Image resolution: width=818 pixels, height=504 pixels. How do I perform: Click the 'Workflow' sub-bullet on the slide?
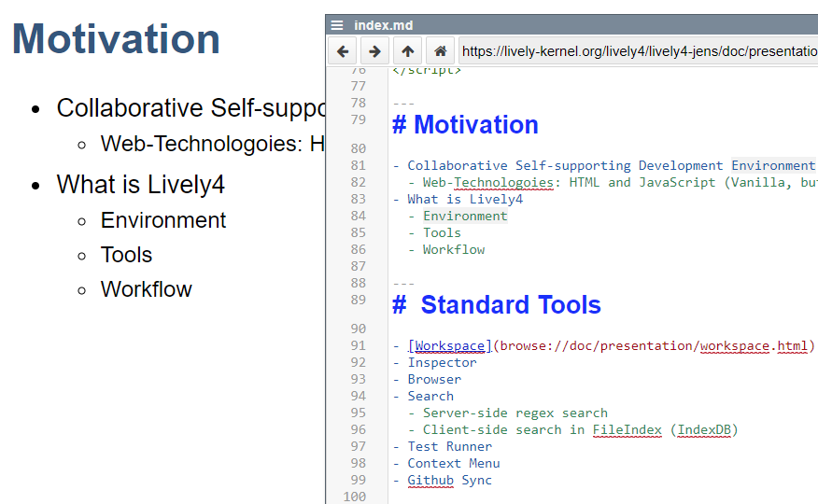pos(146,289)
